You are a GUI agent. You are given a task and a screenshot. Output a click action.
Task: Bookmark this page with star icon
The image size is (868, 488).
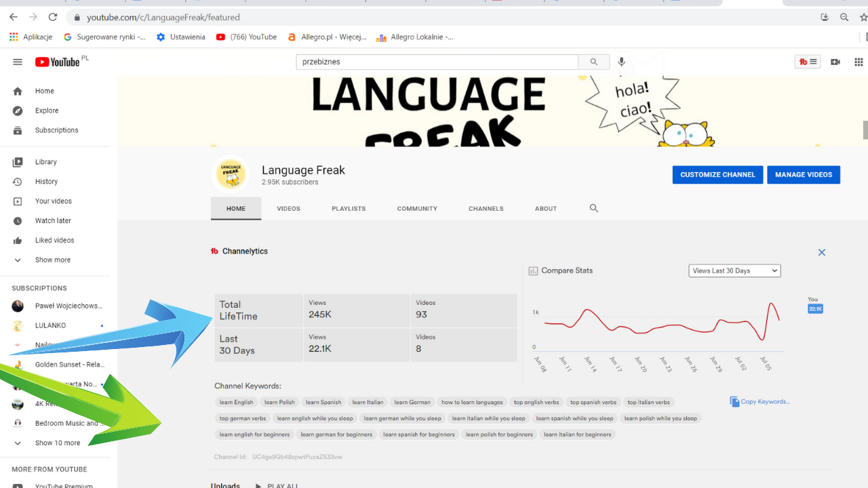pyautogui.click(x=863, y=17)
